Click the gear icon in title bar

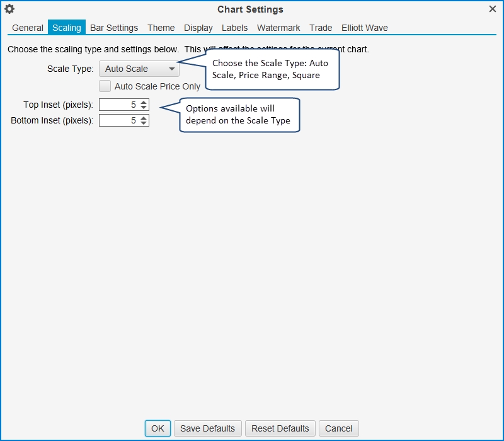coord(9,9)
